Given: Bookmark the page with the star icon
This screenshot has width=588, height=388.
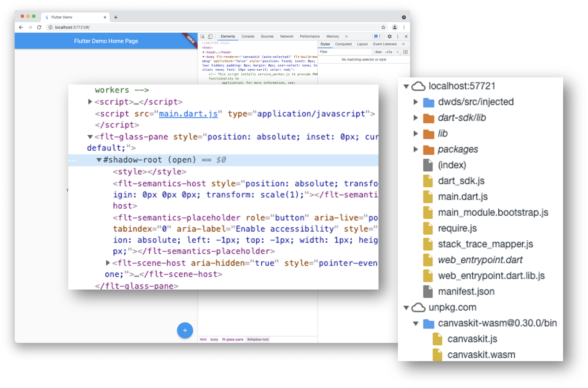Looking at the screenshot, I should (x=383, y=28).
